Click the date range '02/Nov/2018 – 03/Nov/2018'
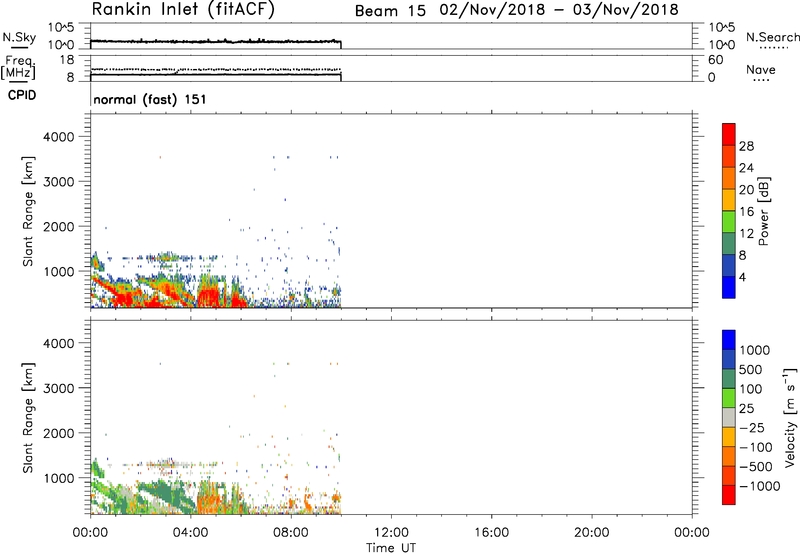Viewport: 800px width, 554px height. [559, 10]
